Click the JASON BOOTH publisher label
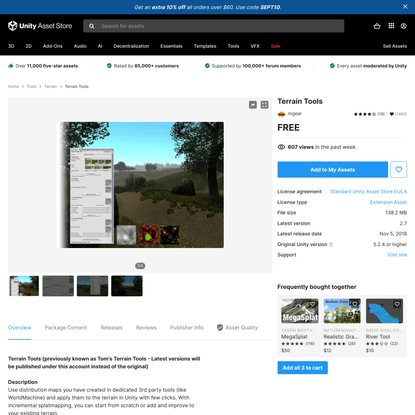Image resolution: width=415 pixels, height=415 pixels. pyautogui.click(x=297, y=330)
